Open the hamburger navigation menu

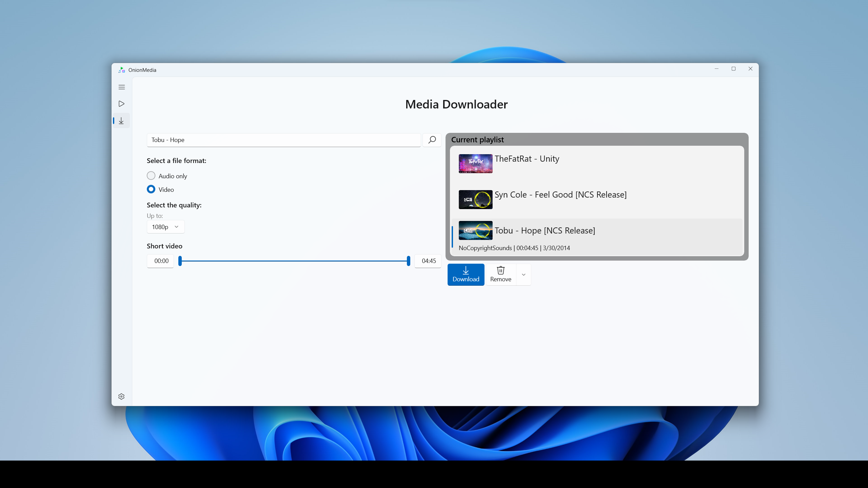tap(122, 87)
